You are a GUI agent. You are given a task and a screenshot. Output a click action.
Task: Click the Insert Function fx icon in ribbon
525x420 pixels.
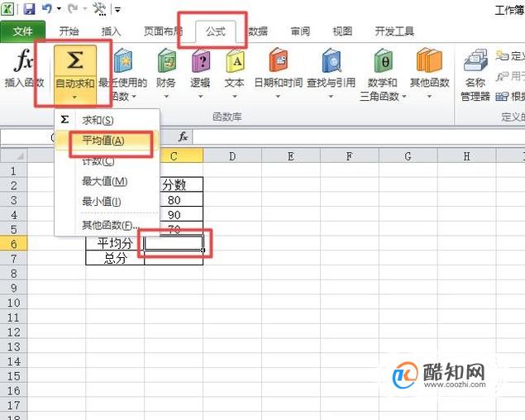coord(24,60)
